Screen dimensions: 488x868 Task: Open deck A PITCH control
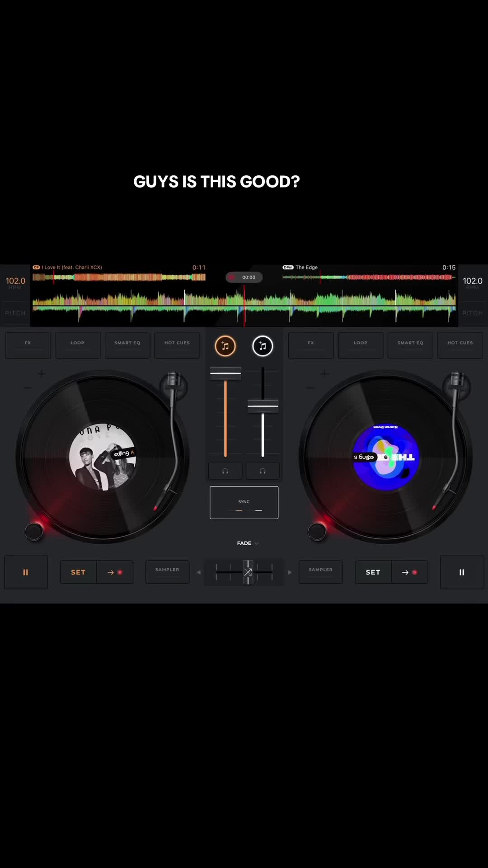15,313
